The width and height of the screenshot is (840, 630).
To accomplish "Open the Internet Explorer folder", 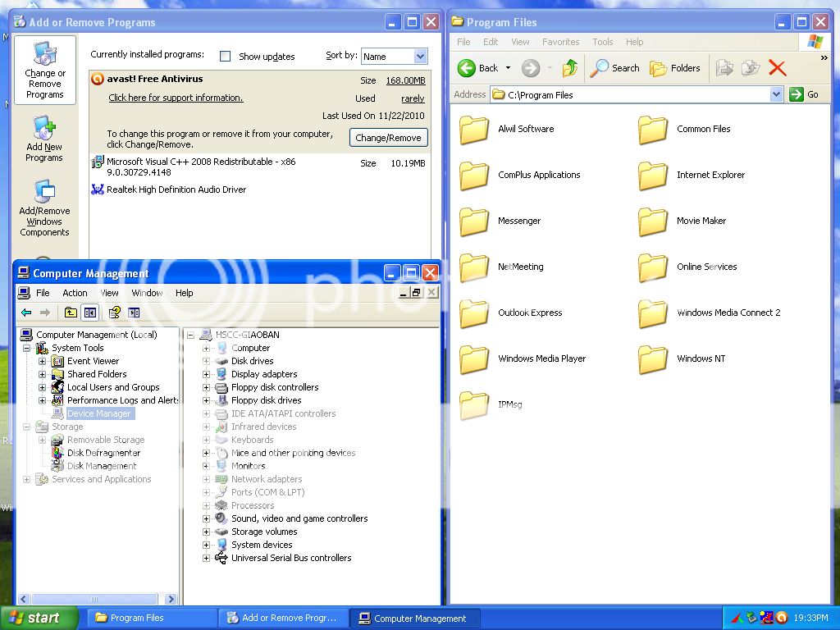I will click(692, 176).
